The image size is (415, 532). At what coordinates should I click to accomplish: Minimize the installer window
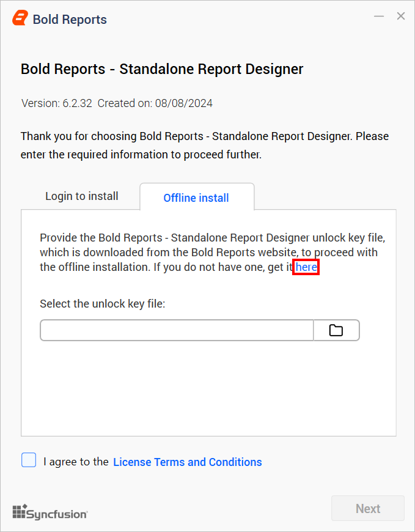coord(379,16)
